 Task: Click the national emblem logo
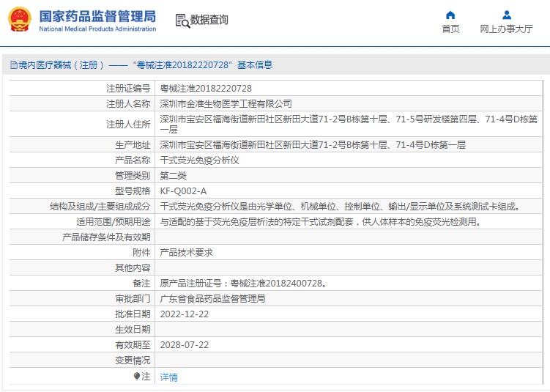point(20,20)
